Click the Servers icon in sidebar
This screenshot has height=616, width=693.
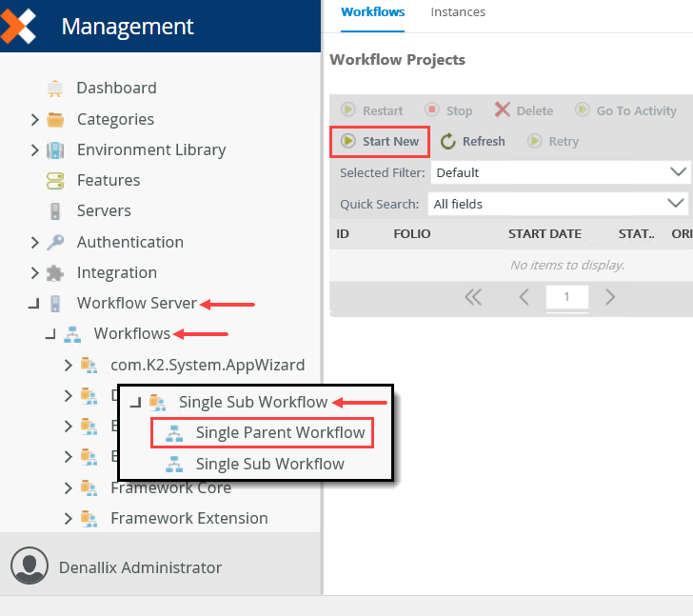55,210
